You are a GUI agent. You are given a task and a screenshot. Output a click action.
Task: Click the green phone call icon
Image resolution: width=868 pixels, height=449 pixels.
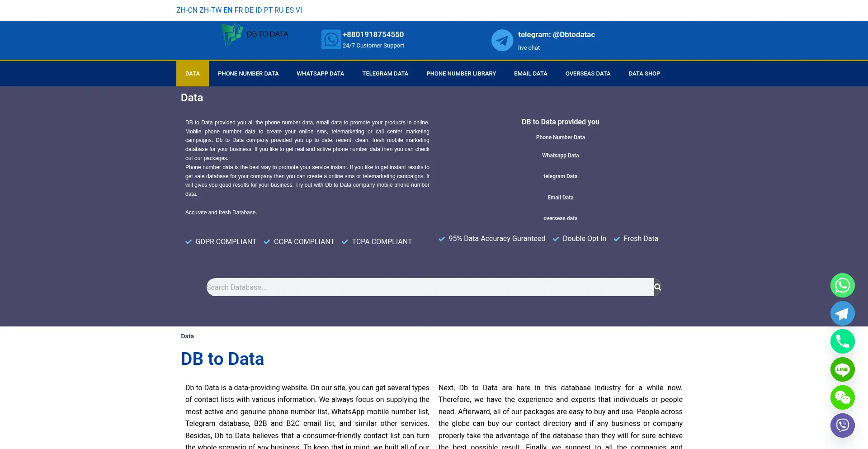[x=842, y=341]
